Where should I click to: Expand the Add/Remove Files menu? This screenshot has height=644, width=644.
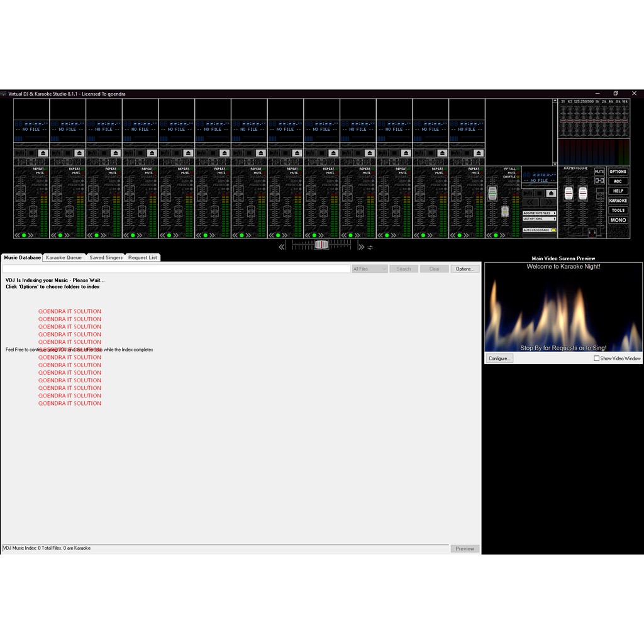pyautogui.click(x=539, y=213)
